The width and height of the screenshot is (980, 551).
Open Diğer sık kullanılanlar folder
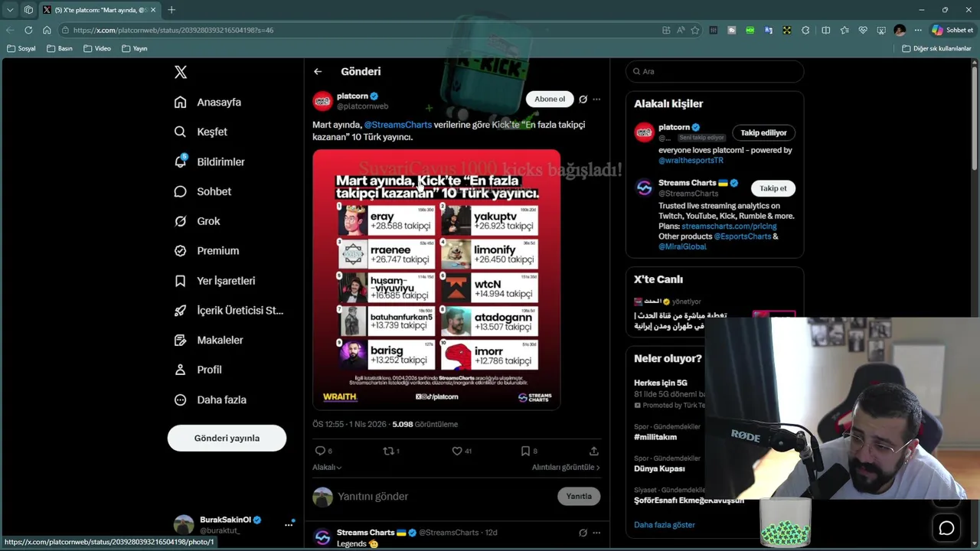click(936, 48)
